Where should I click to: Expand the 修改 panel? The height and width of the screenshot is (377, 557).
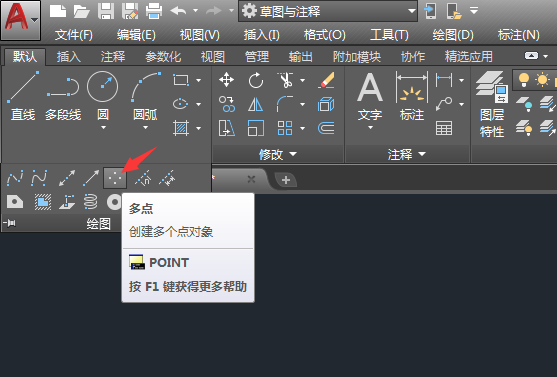coord(277,154)
